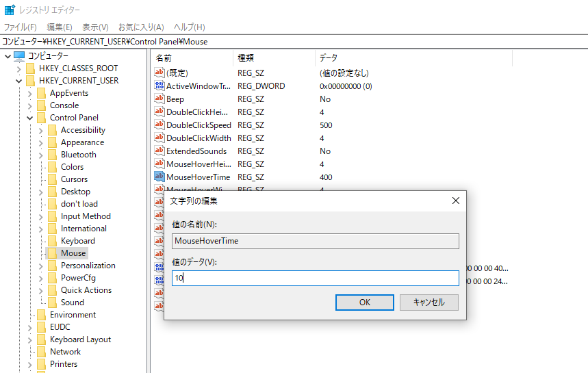Confirm the edit with OK button
Screen dimensions: 588x373
[x=364, y=302]
